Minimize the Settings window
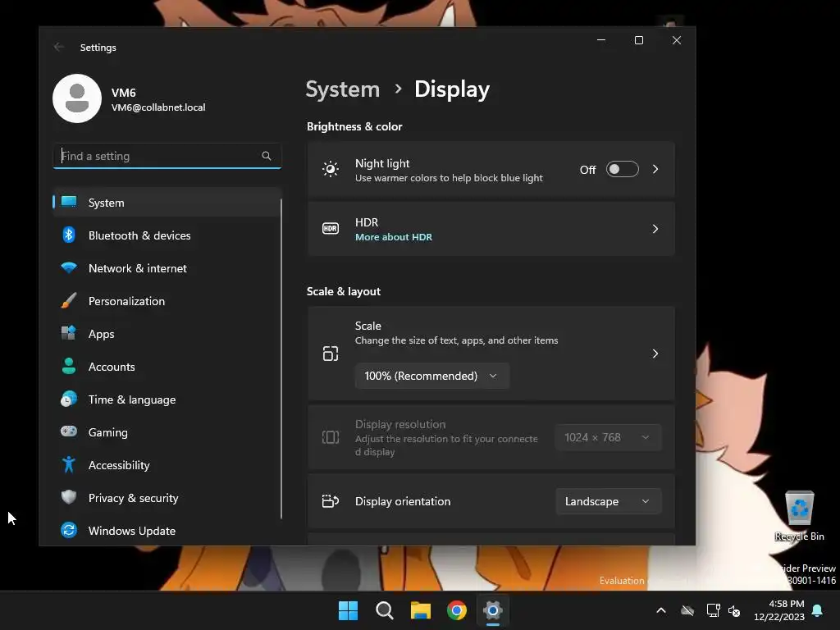The height and width of the screenshot is (630, 840). [x=601, y=40]
